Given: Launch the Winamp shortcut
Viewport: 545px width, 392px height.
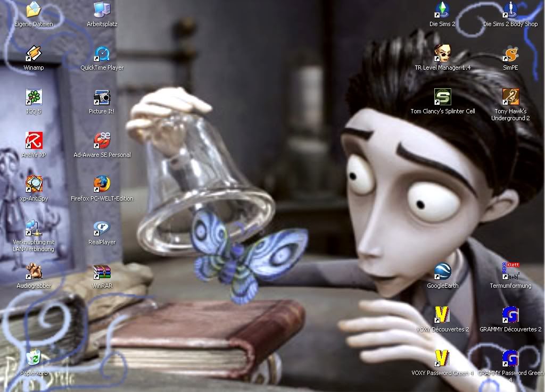Looking at the screenshot, I should click(34, 53).
